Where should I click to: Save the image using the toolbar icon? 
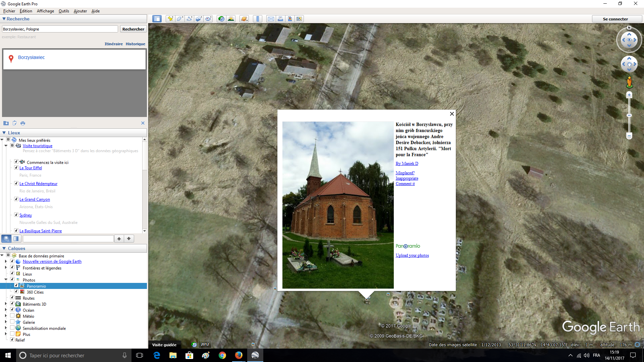pos(290,19)
